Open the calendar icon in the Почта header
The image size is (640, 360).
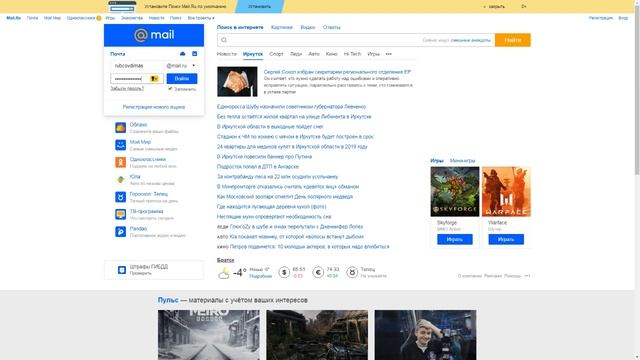(x=195, y=54)
